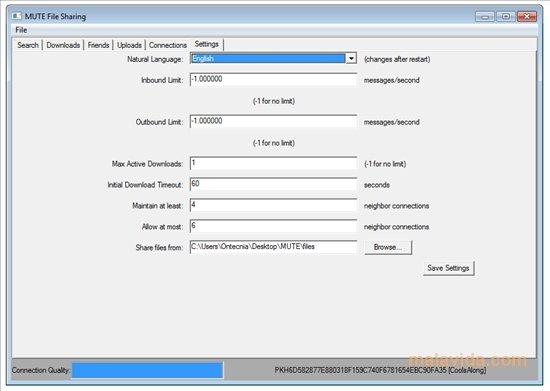
Task: Click 'messages/second' beside Outbound Limit
Action: pyautogui.click(x=391, y=122)
